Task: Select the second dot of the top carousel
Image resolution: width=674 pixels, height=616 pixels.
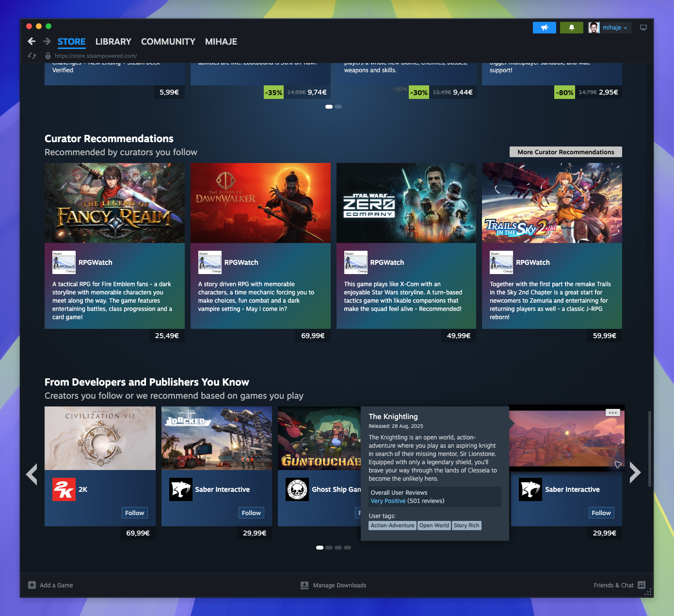Action: [338, 107]
